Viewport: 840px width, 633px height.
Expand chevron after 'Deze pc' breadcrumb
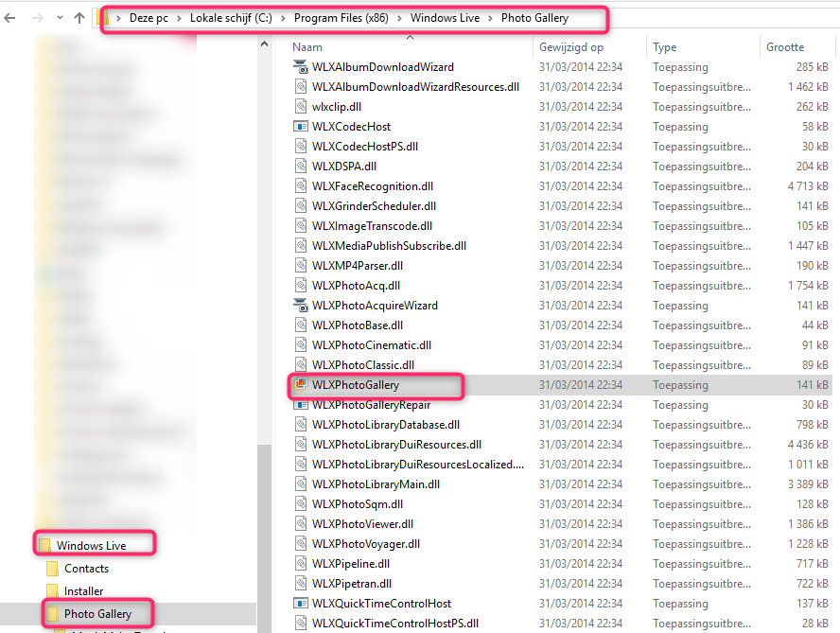point(180,18)
